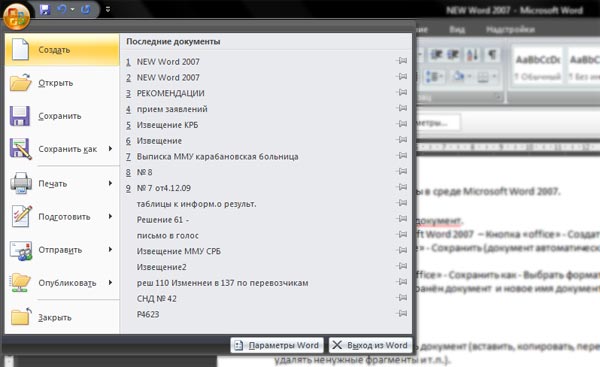Pin № 8 to the recent list
The height and width of the screenshot is (367, 600).
click(401, 171)
